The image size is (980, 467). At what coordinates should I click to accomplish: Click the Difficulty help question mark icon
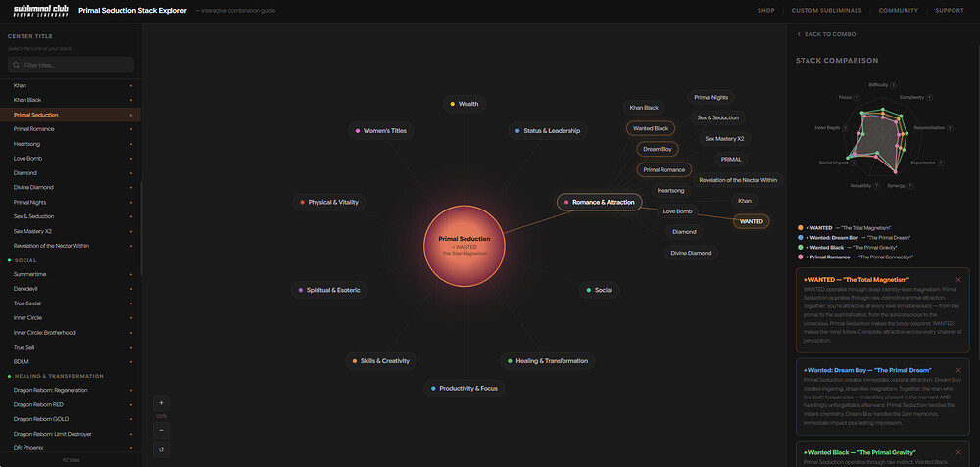[894, 85]
